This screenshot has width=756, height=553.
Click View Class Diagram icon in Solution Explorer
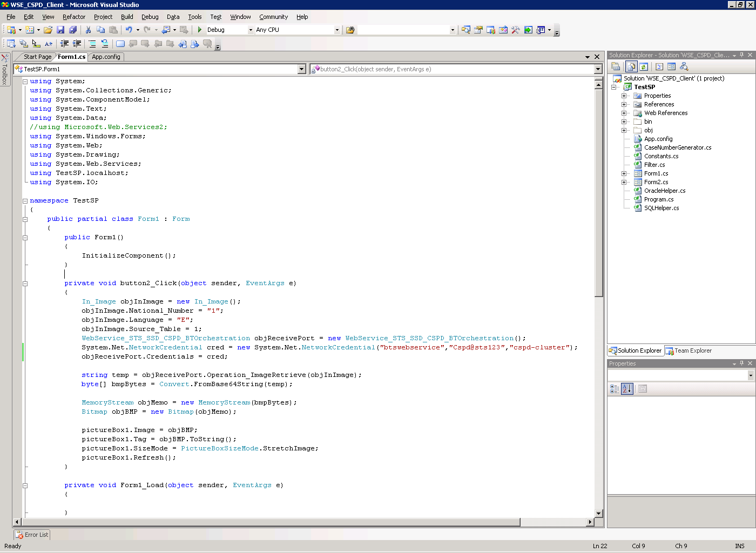[x=684, y=66]
